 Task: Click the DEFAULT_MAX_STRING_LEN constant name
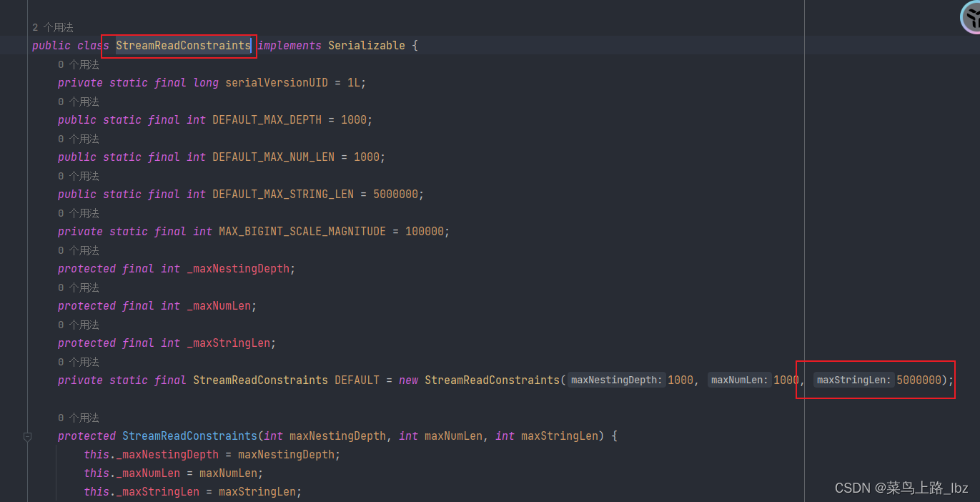[x=283, y=195]
